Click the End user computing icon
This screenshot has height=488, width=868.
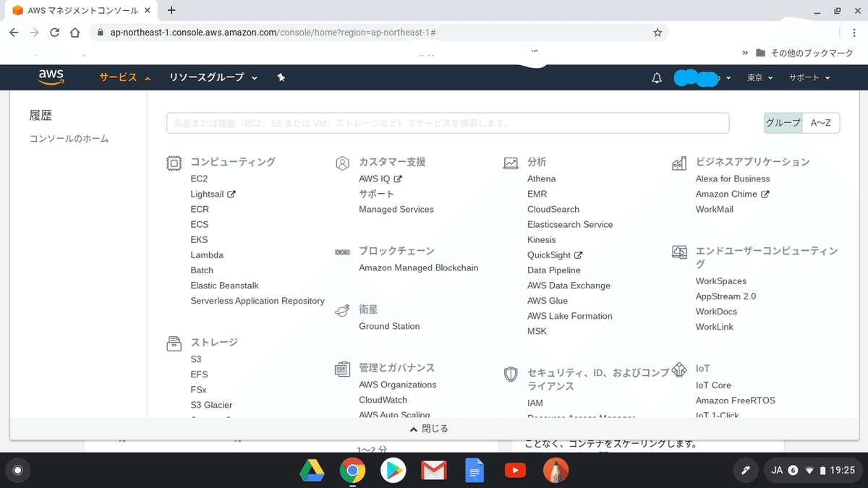(679, 252)
